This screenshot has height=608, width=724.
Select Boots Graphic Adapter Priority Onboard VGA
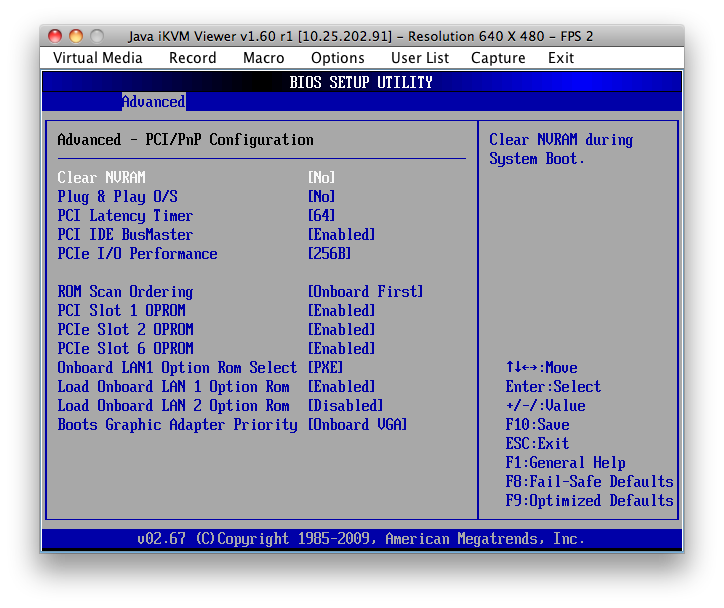point(358,425)
